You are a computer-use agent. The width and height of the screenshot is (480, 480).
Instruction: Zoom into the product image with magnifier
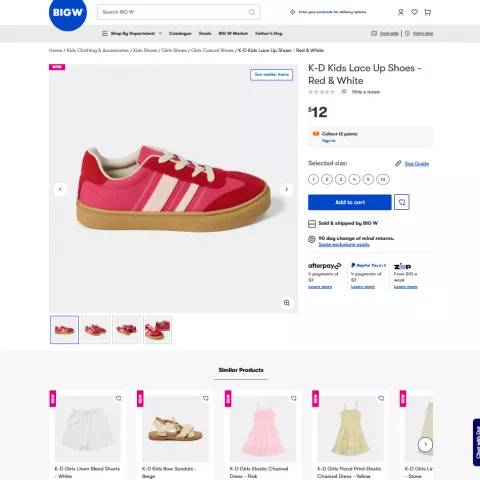287,303
